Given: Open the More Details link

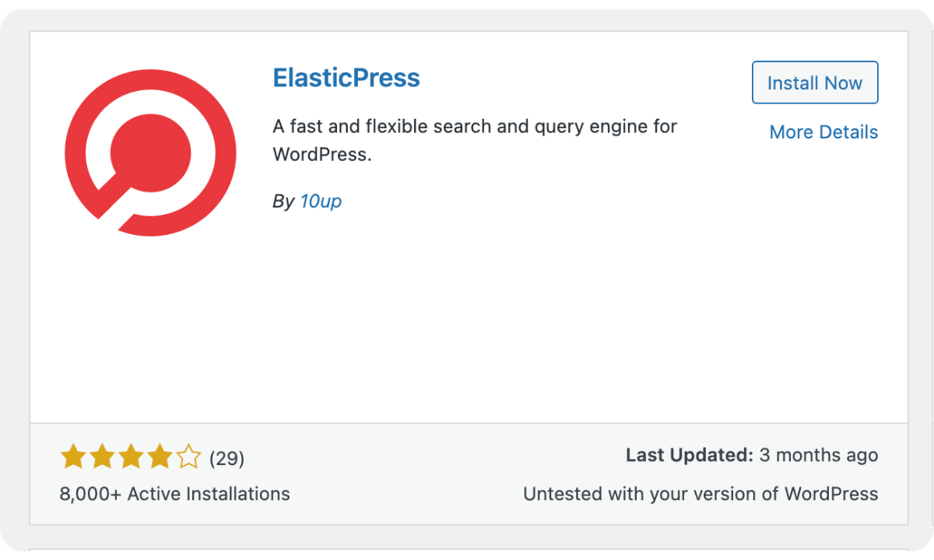Looking at the screenshot, I should [x=823, y=132].
